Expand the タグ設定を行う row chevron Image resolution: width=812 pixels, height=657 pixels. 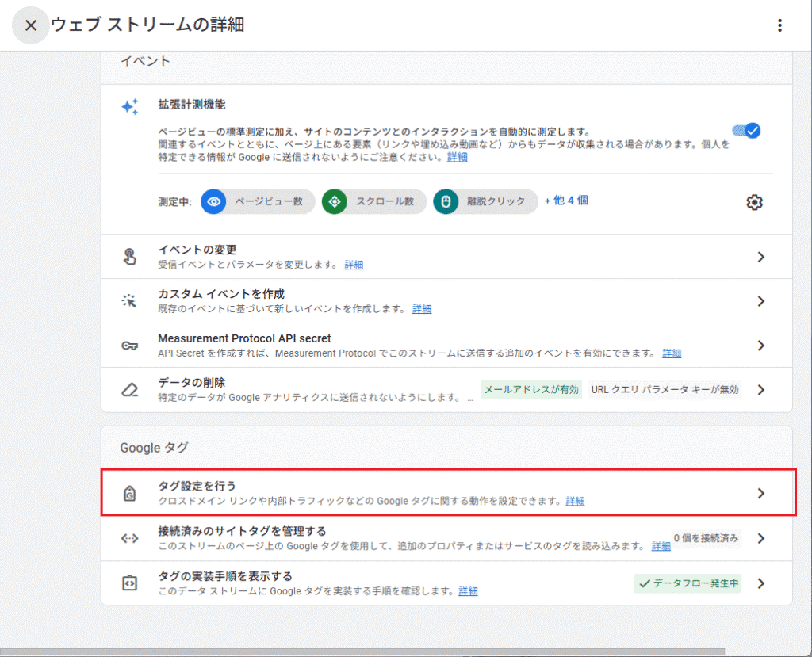click(760, 491)
